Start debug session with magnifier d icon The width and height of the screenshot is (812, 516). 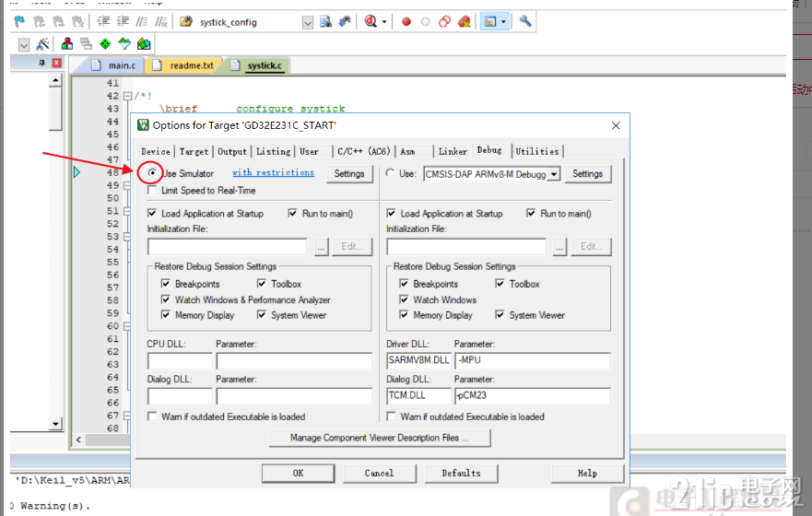371,22
